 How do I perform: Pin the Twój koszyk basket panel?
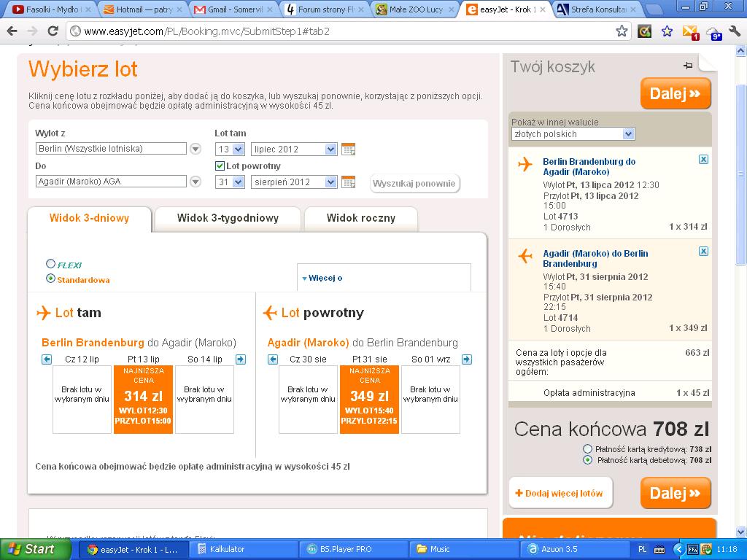(x=687, y=66)
